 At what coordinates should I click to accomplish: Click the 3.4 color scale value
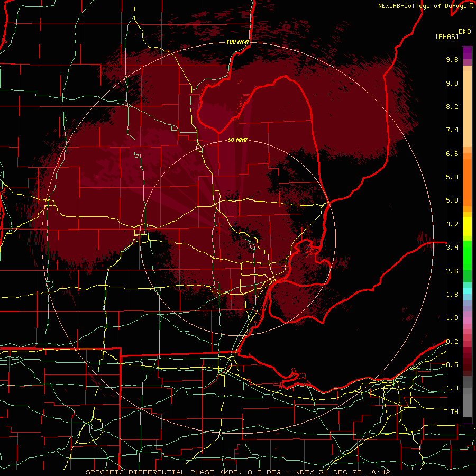click(452, 248)
